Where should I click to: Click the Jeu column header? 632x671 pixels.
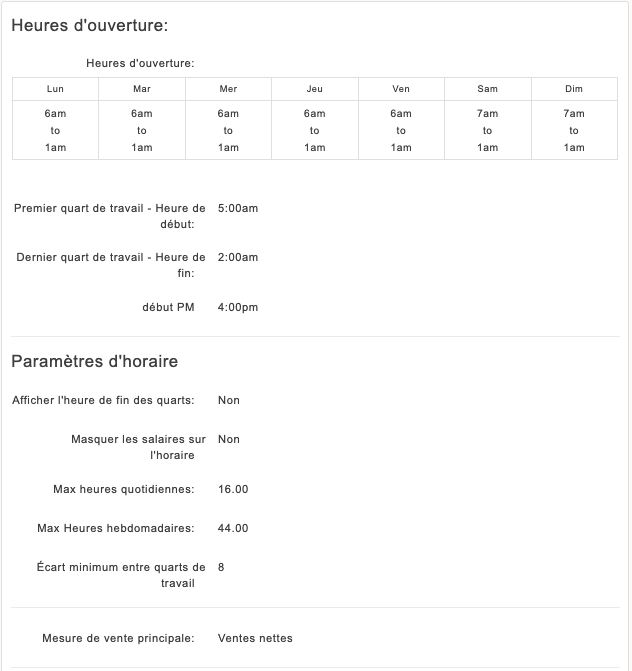(x=315, y=89)
